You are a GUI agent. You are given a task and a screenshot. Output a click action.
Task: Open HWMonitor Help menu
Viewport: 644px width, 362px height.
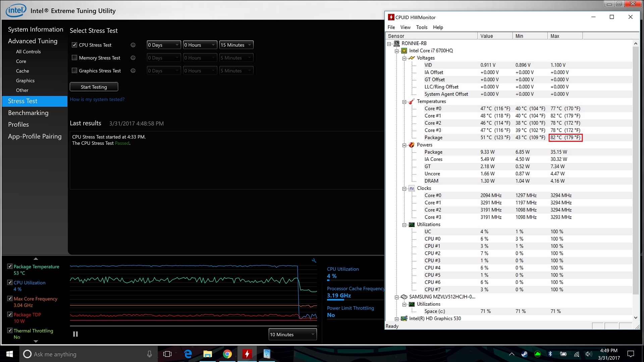pos(438,27)
